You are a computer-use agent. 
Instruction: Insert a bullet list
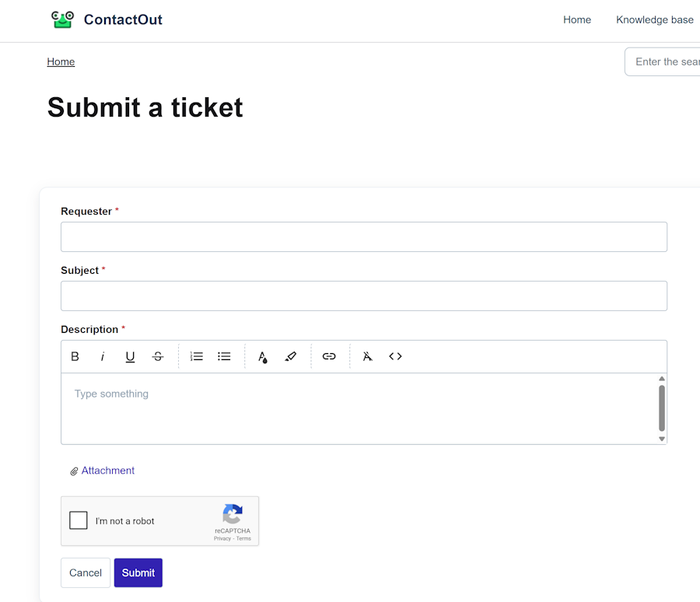[224, 356]
